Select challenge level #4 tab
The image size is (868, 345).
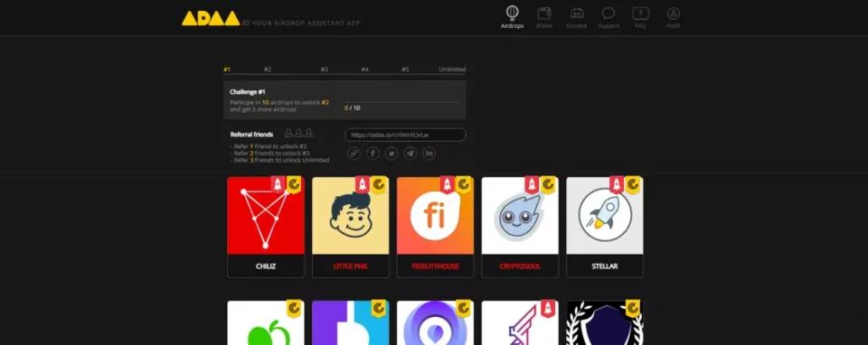364,70
